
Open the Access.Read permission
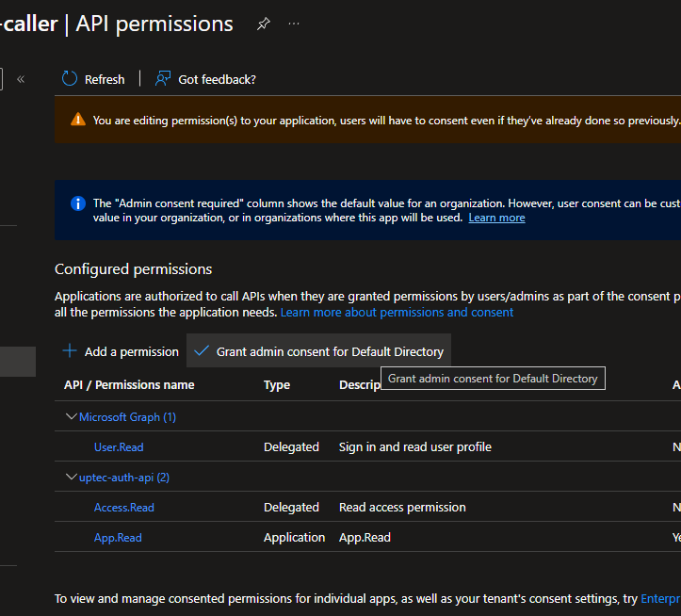click(x=123, y=507)
